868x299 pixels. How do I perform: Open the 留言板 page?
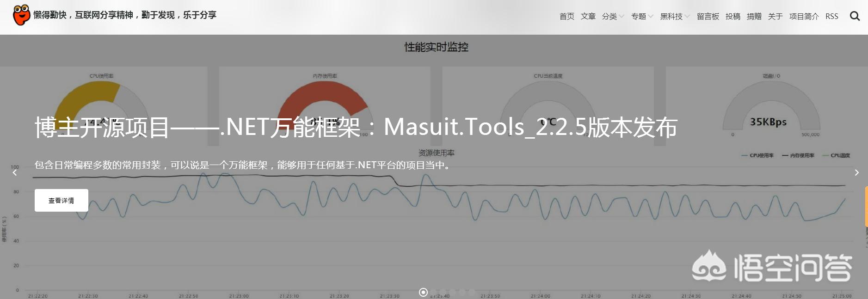tap(708, 16)
